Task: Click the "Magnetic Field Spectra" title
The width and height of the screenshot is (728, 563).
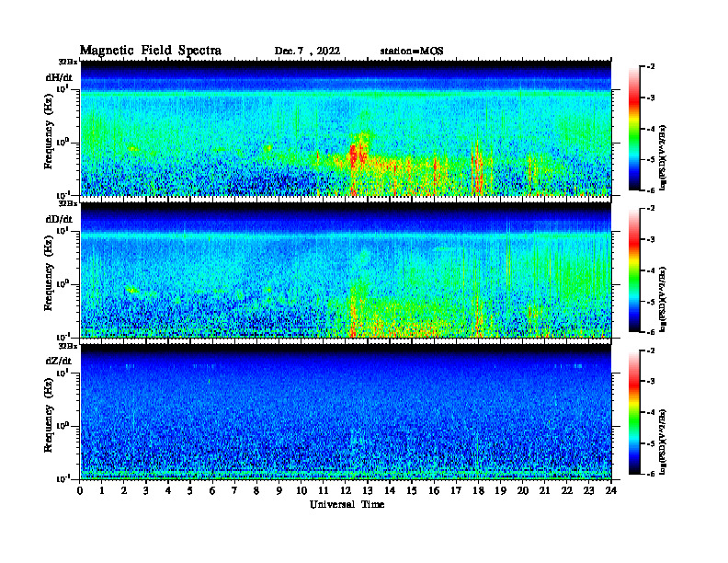Action: click(151, 51)
